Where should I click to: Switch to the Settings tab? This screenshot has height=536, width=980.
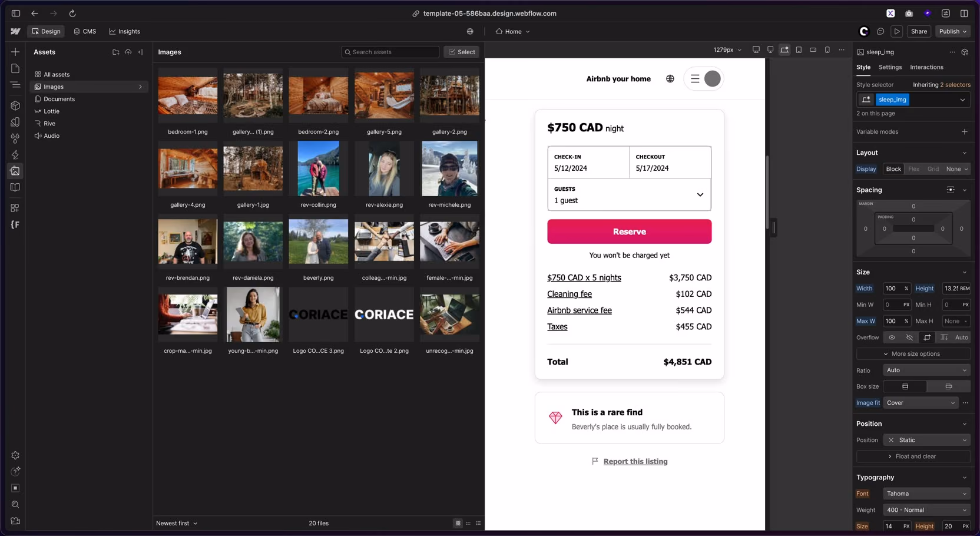pyautogui.click(x=890, y=67)
